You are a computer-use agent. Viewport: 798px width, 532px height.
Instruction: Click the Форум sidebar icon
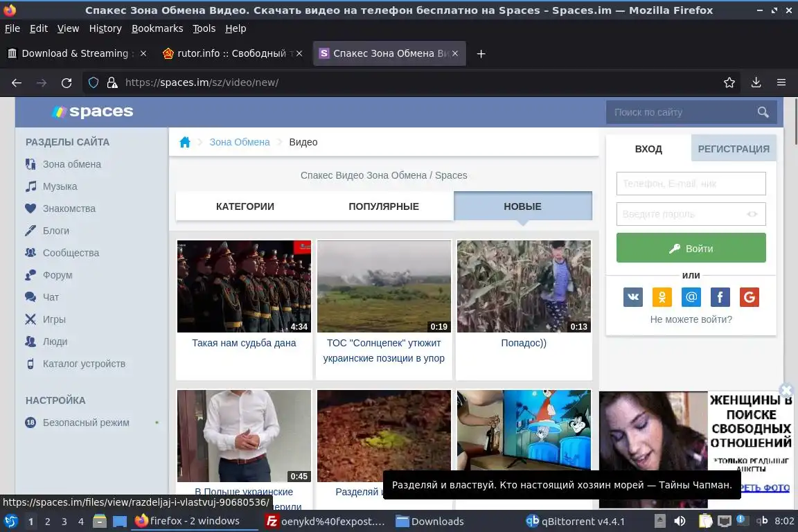tap(30, 275)
